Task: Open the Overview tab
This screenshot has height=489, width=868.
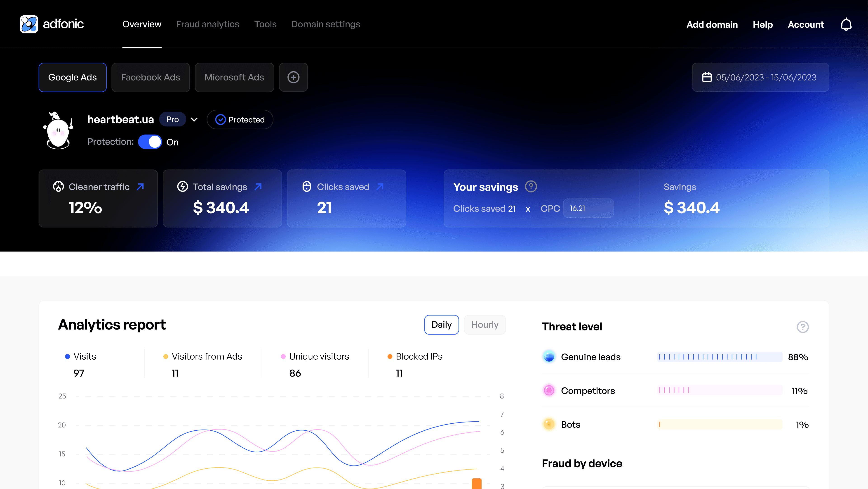Action: (x=142, y=24)
